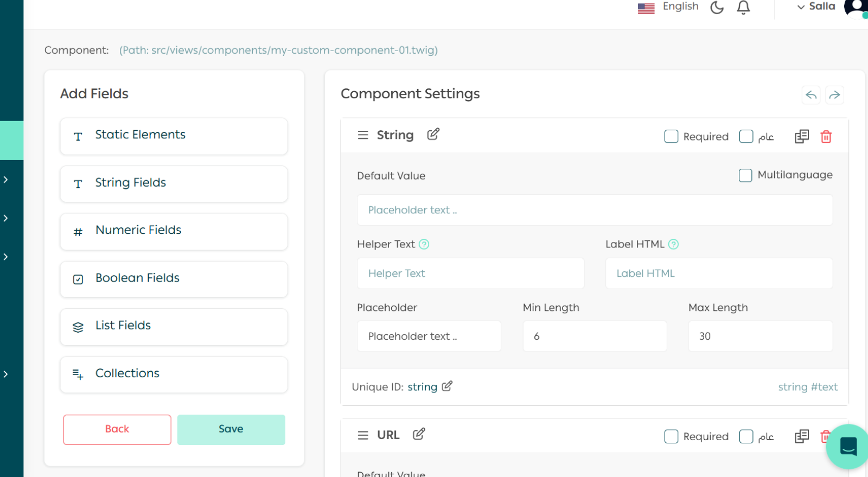Delete the String field trash icon

pyautogui.click(x=826, y=136)
